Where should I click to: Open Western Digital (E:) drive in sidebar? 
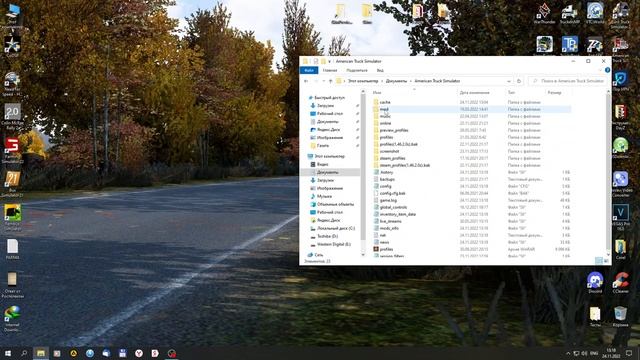[x=331, y=244]
